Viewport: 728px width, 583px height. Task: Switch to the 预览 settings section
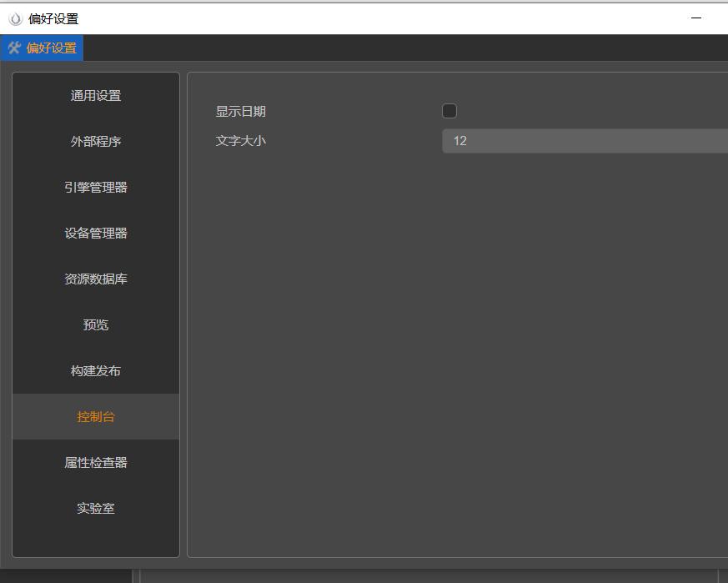click(x=95, y=324)
